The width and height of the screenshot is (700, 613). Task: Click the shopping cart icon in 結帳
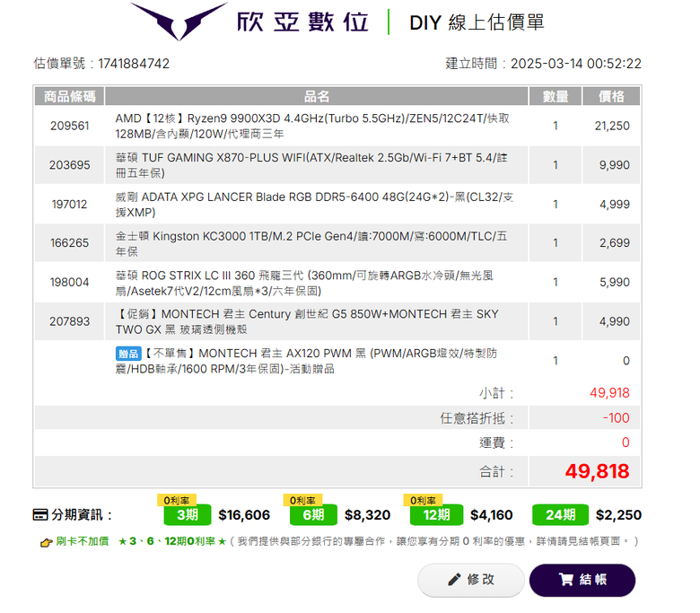pyautogui.click(x=566, y=580)
